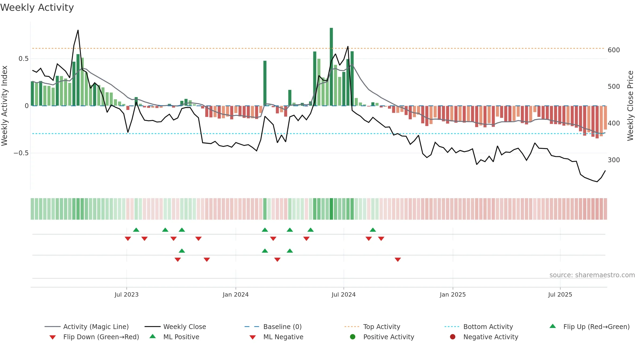The image size is (644, 362).
Task: Click the 0.5 activity index tick label
Action: (23, 58)
